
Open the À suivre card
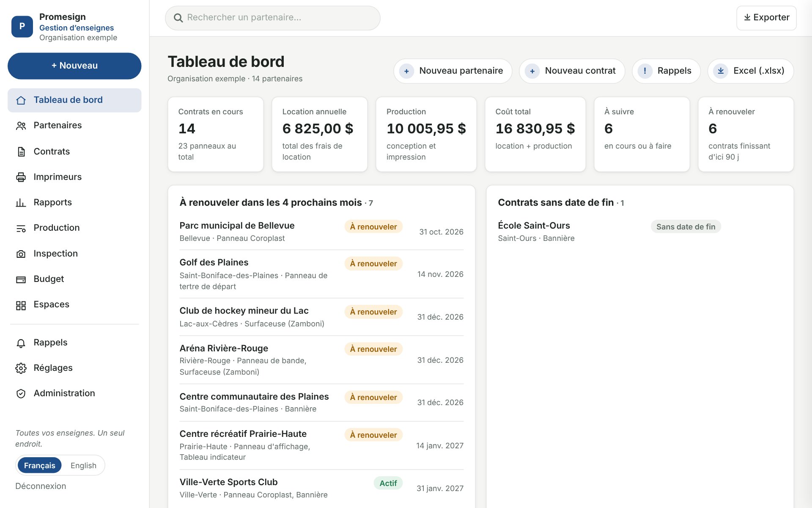point(642,134)
